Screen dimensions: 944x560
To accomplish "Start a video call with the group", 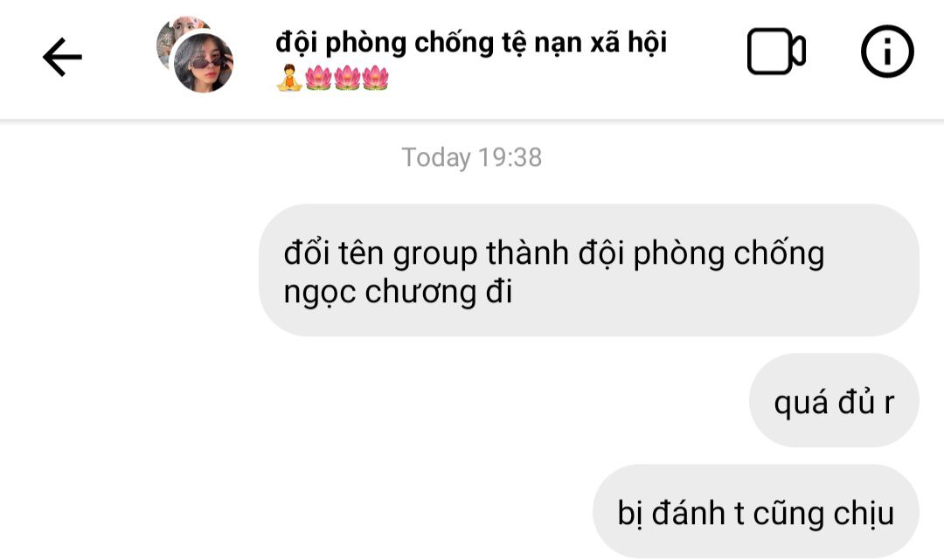I will (776, 52).
